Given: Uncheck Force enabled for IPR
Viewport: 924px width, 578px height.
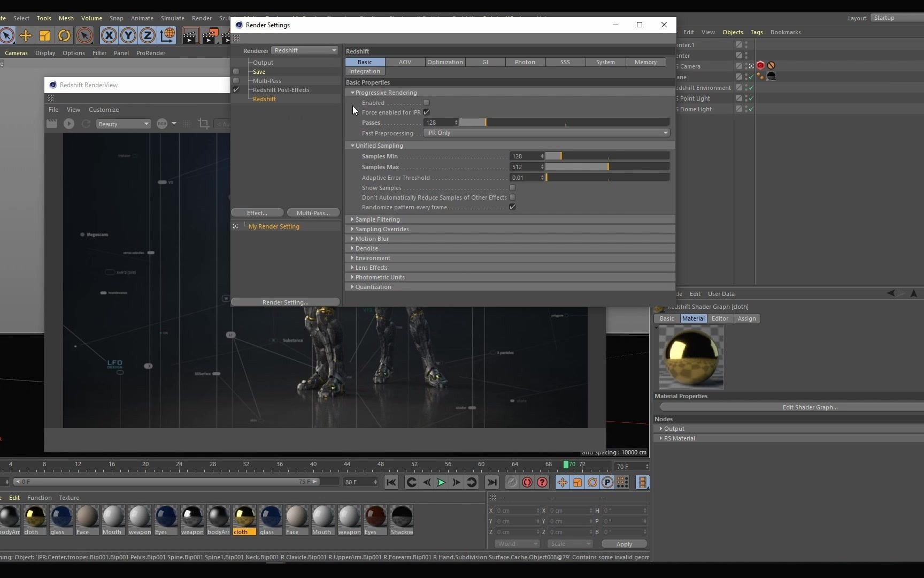Looking at the screenshot, I should 426,112.
